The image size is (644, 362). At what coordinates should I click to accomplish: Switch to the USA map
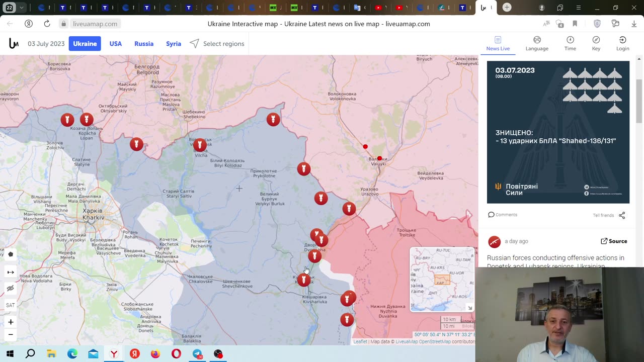click(x=116, y=44)
